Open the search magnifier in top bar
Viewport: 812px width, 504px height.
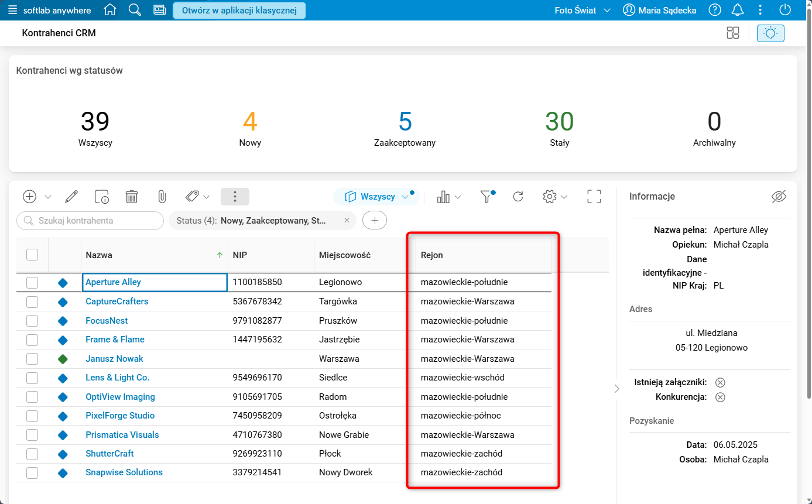point(135,10)
